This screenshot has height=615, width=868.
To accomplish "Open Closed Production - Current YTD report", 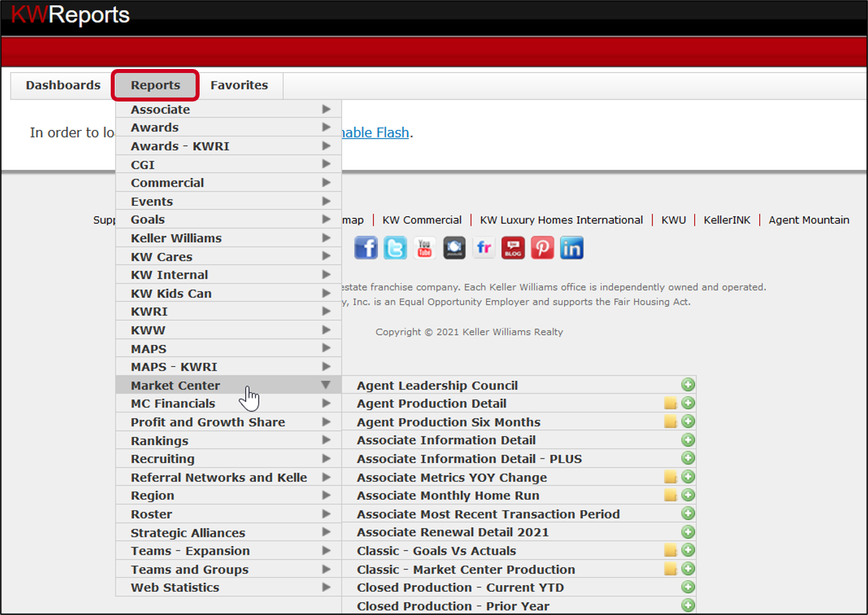I will [x=460, y=587].
